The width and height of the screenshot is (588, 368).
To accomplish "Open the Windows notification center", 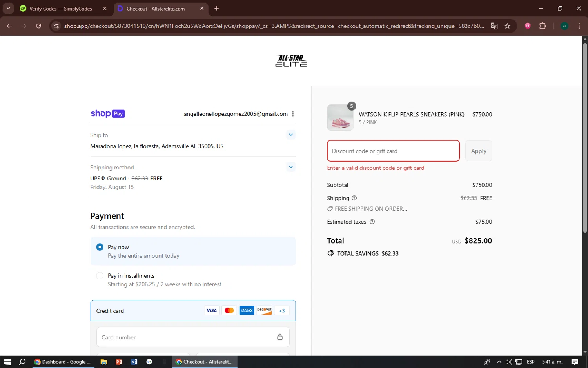I will 575,362.
